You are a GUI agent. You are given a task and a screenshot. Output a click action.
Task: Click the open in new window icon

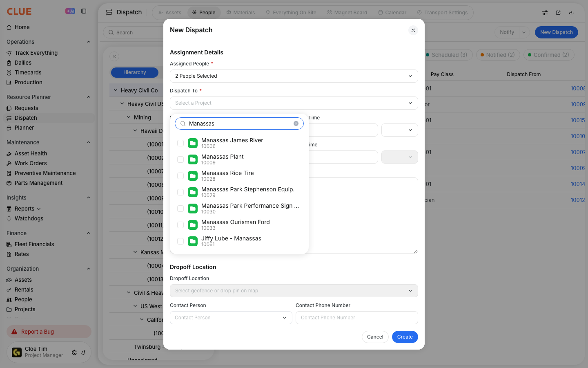point(558,13)
